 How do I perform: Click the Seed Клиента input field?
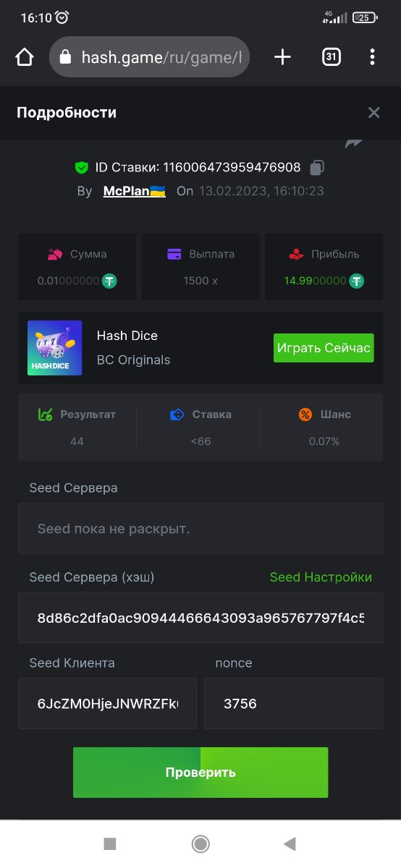(107, 703)
